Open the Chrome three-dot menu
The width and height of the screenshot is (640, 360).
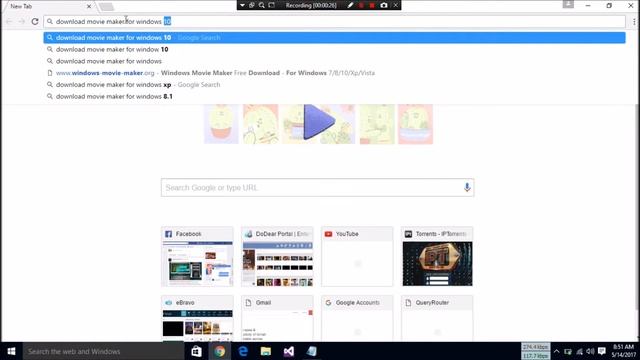[634, 21]
